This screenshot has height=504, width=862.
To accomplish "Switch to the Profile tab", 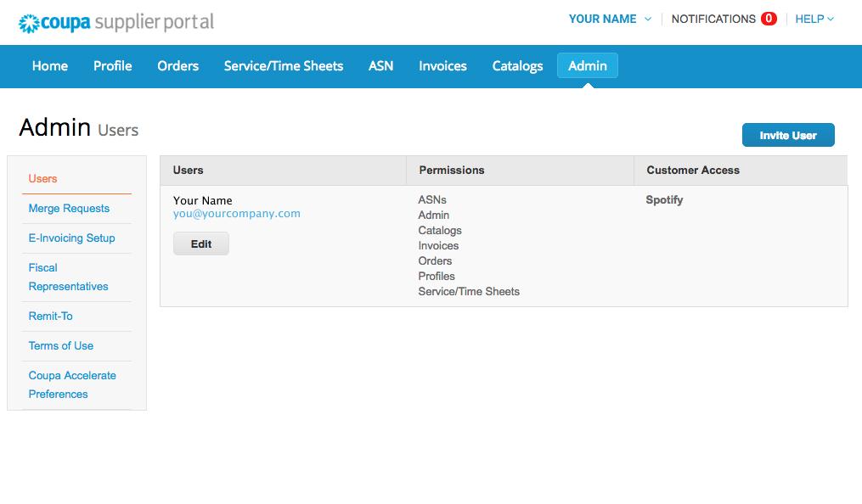I will coord(112,66).
